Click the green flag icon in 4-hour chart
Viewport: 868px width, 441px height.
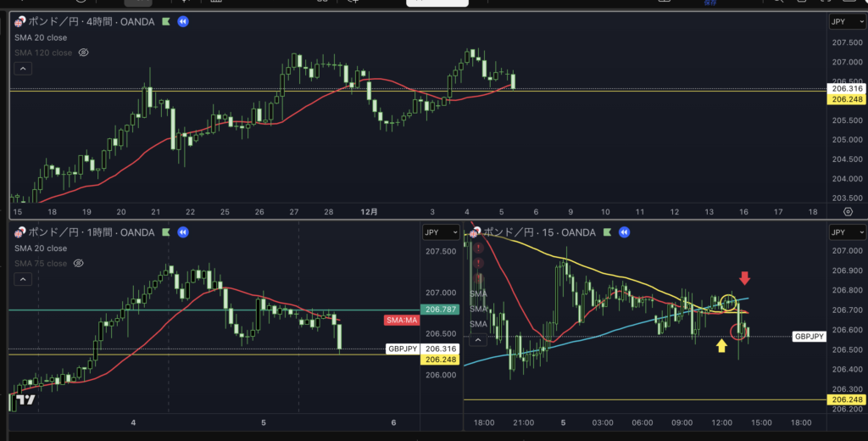click(165, 21)
